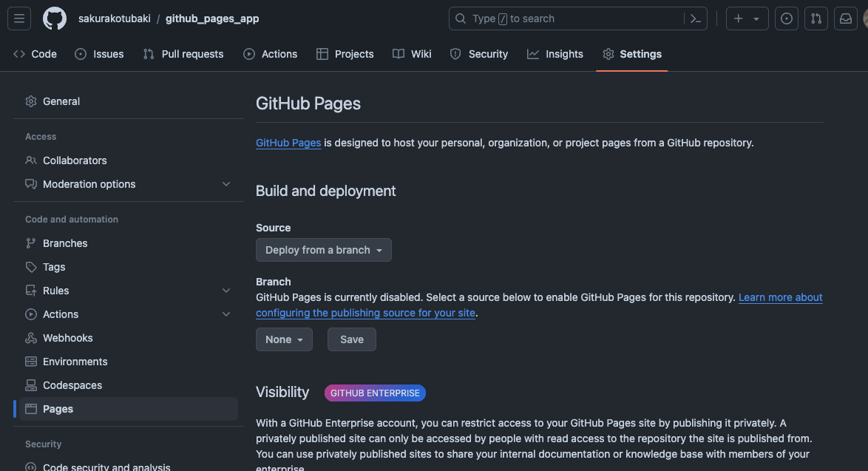Switch to the Code tab
Screen dimensions: 868x471
pyautogui.click(x=35, y=54)
